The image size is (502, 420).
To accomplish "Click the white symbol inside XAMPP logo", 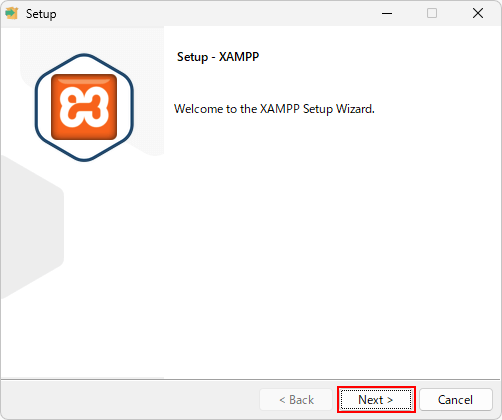I will [x=84, y=107].
